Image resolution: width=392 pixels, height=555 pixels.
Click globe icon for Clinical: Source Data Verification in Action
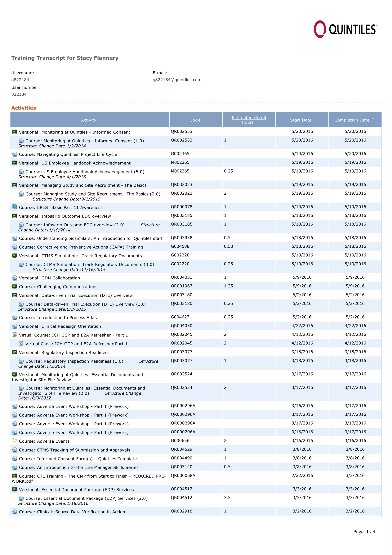[15, 512]
